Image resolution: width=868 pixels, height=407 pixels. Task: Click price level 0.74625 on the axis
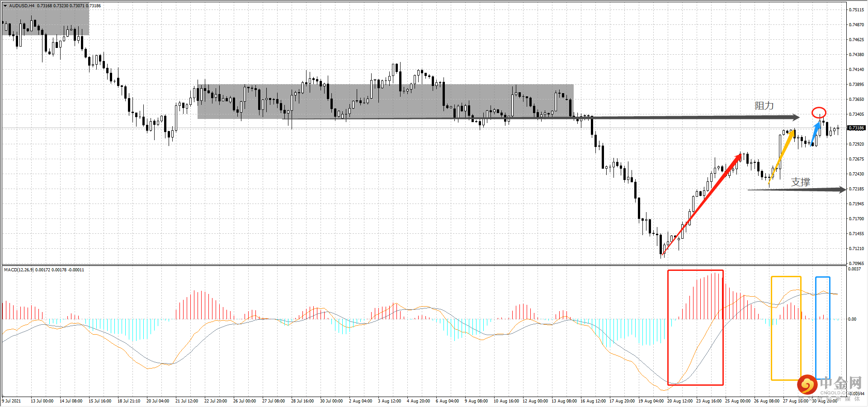tap(856, 40)
